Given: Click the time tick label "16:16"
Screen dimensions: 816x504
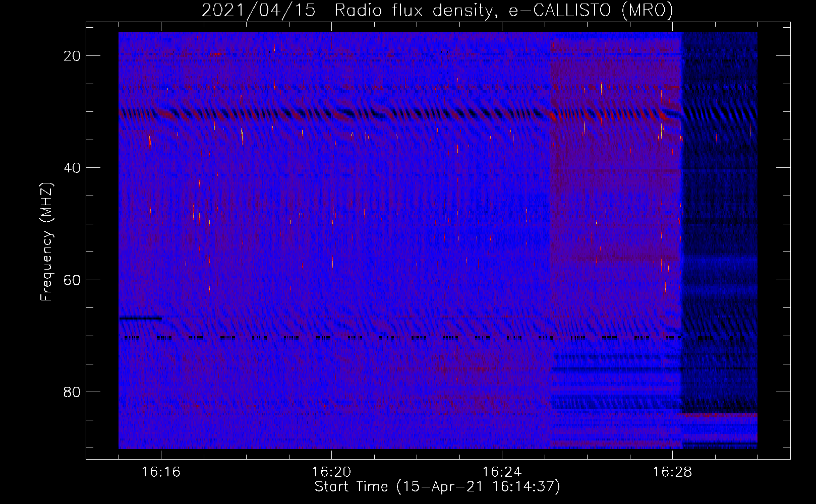Looking at the screenshot, I should click(161, 472).
